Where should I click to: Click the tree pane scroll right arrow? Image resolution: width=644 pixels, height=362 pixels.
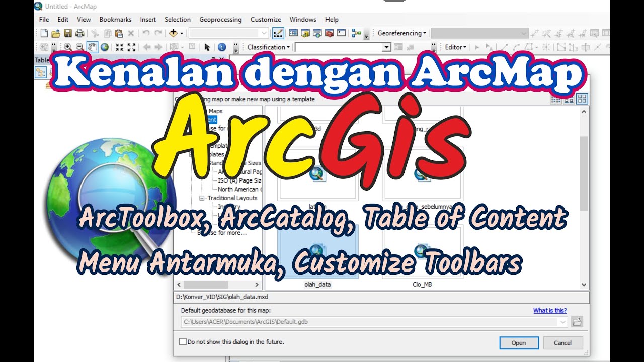258,285
